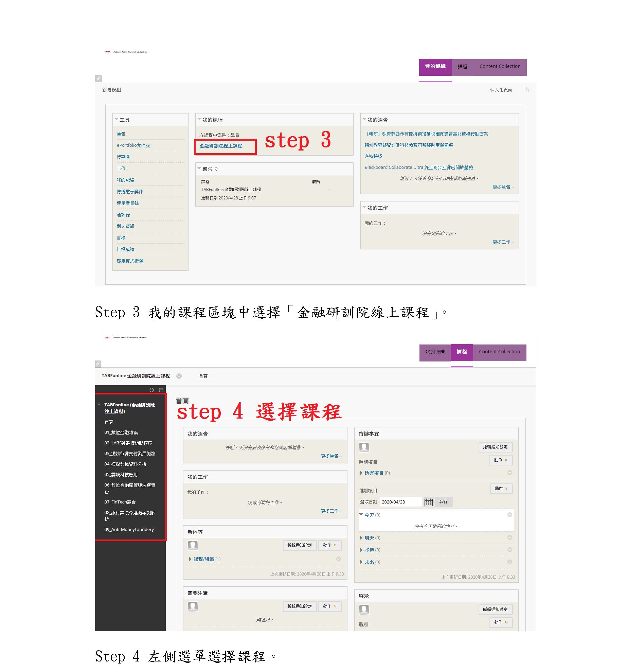Open the 傳送電子郵件 tool link
Screen dimensions: 628x672
[130, 192]
